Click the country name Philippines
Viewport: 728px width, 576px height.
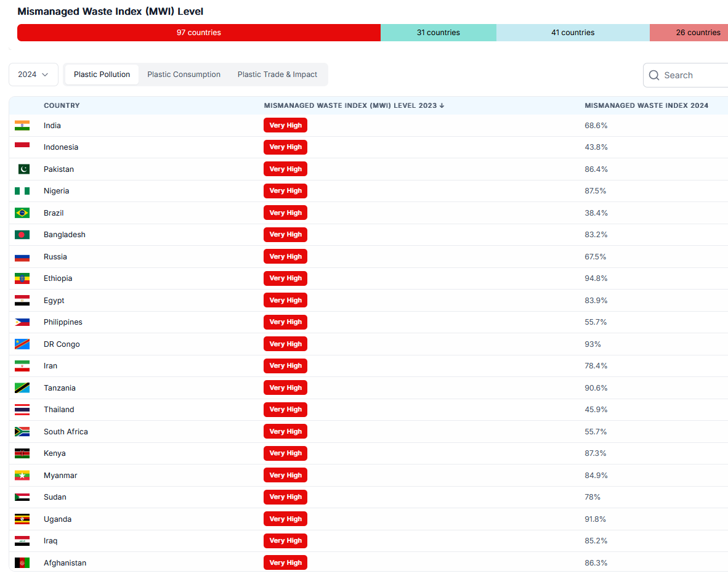63,322
